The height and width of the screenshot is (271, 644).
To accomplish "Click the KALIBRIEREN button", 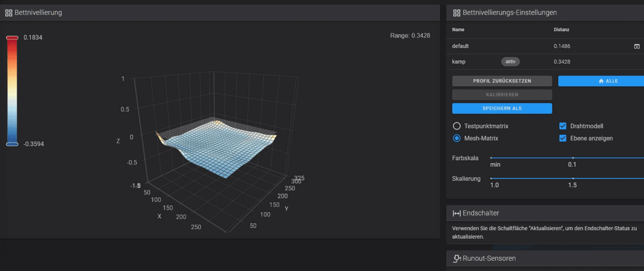I will [502, 94].
